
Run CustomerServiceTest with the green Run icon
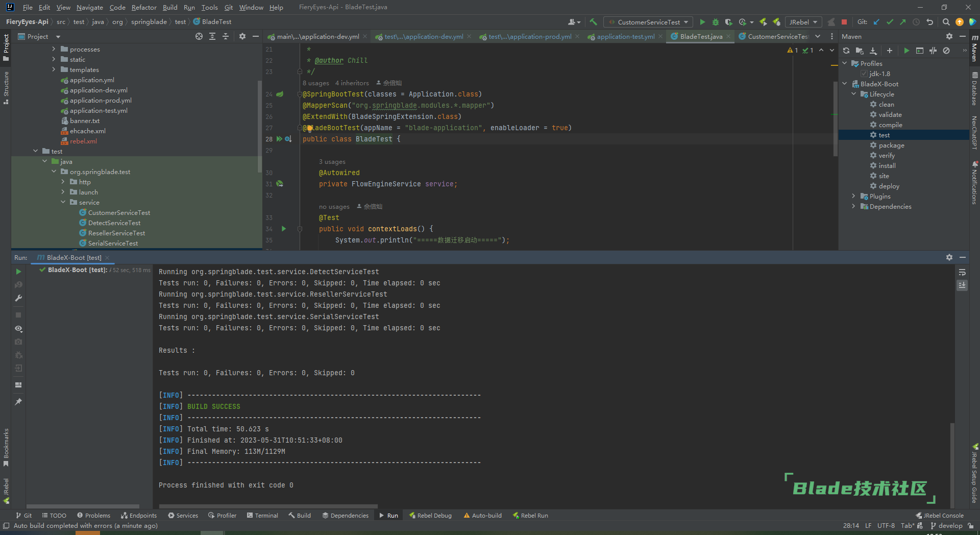[x=702, y=22]
